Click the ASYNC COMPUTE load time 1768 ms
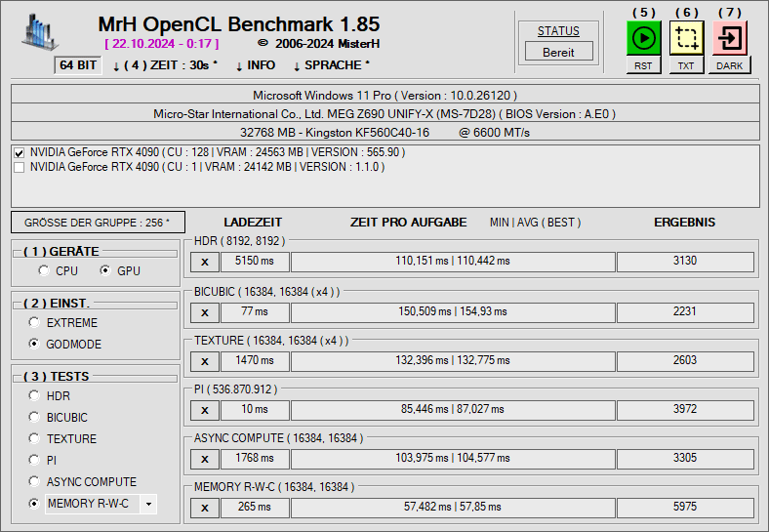 (x=255, y=459)
